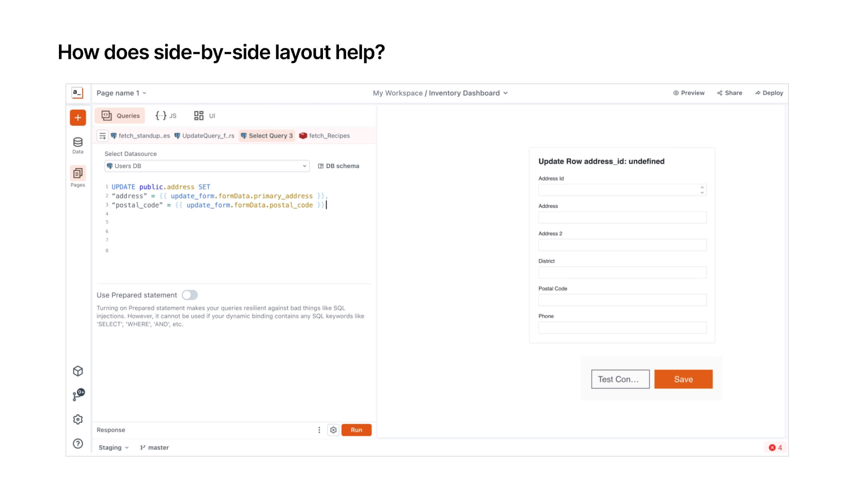Screen dimensions: 868x488
Task: Toggle the Use Prepared statement switch
Action: point(190,295)
